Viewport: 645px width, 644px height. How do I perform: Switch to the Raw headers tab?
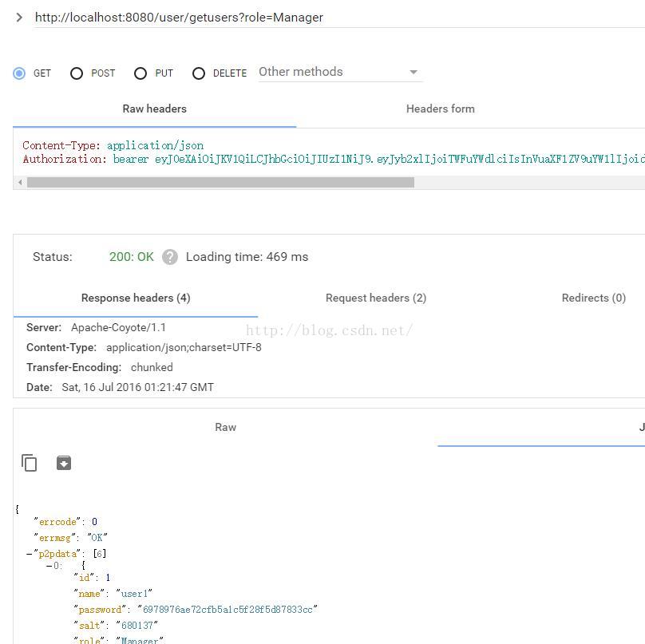(154, 109)
